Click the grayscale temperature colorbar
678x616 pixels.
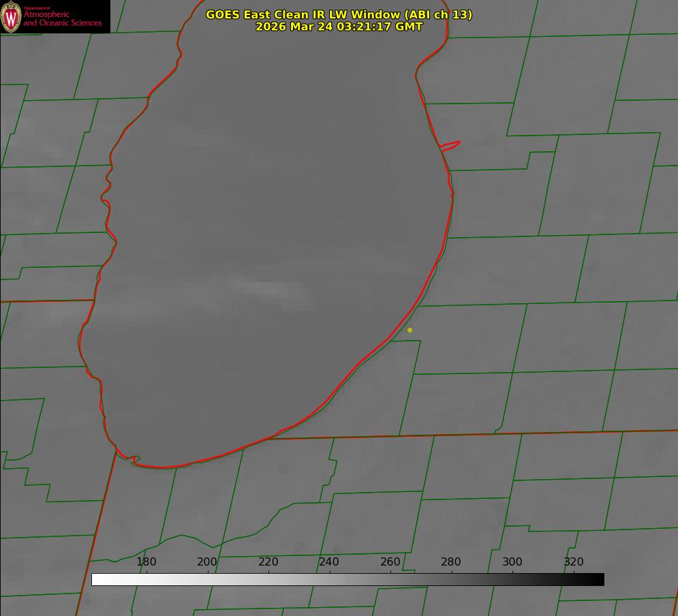tap(348, 579)
